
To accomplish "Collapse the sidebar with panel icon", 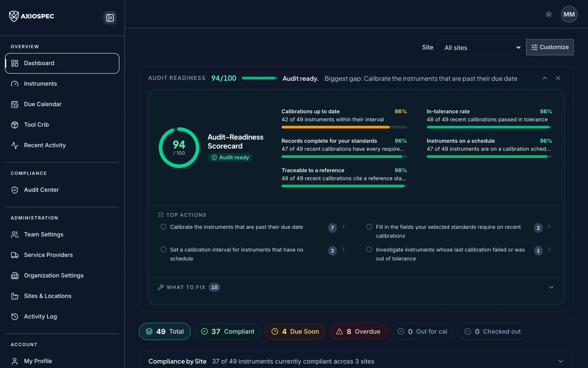I will tap(110, 18).
